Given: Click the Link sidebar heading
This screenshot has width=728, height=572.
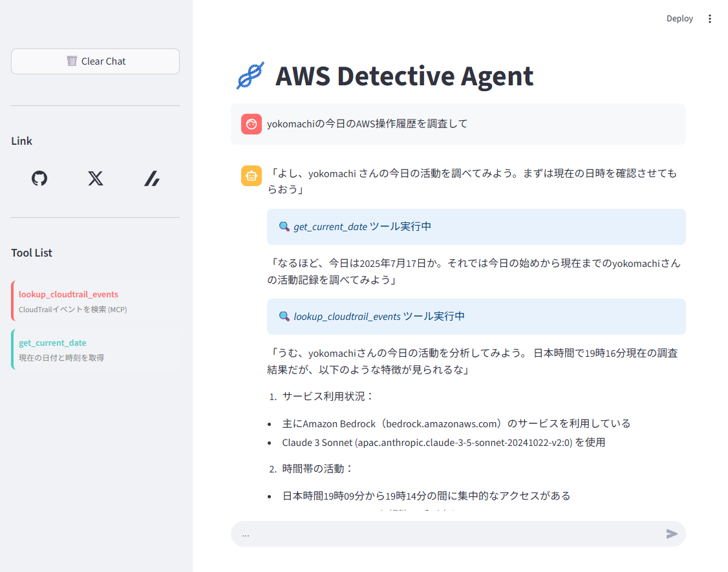Looking at the screenshot, I should coord(22,141).
